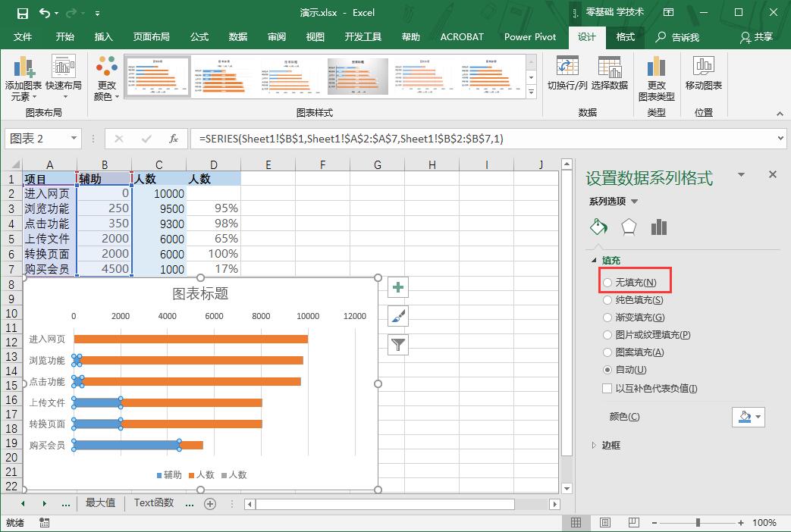Switch to Normal view icon
Screen dimensions: 791x532
click(x=576, y=523)
